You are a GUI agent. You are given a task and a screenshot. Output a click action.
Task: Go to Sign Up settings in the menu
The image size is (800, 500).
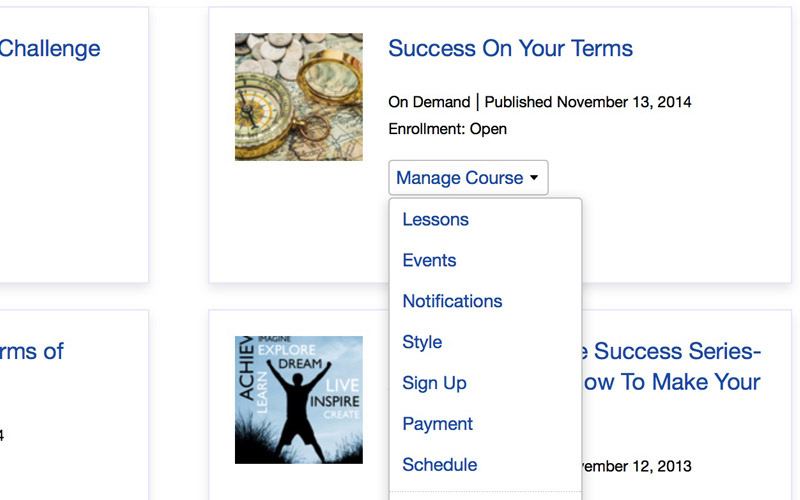(x=434, y=384)
